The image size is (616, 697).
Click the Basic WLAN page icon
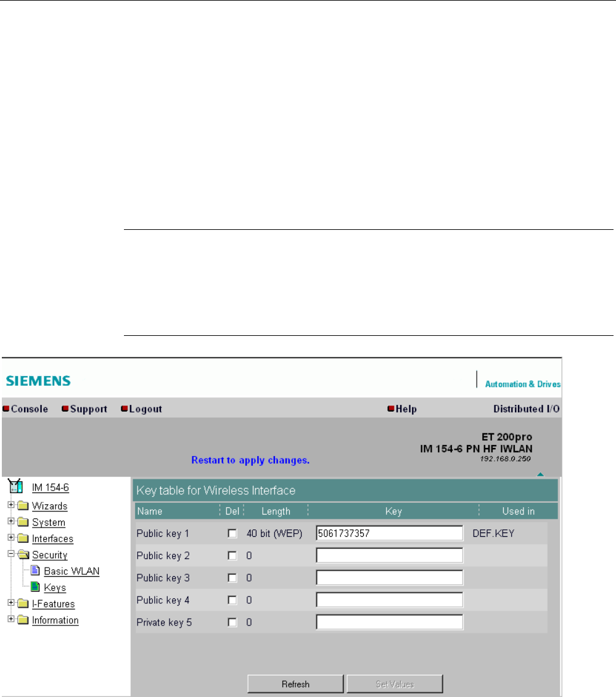click(x=35, y=571)
